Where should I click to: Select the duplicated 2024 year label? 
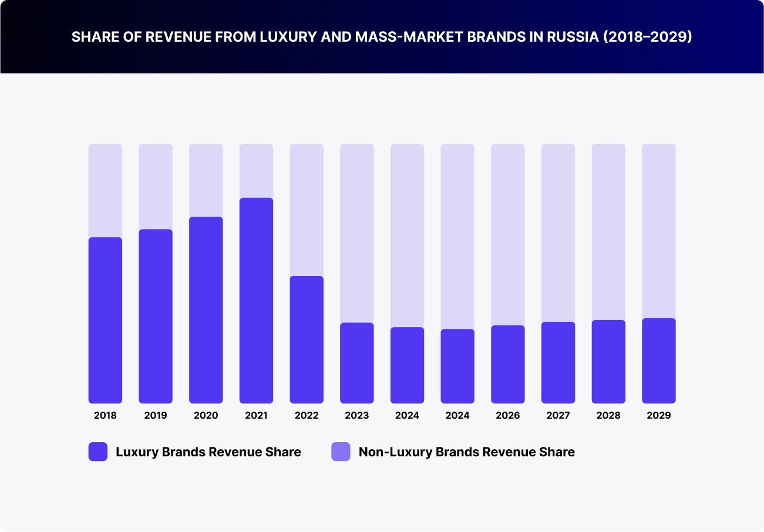pos(457,415)
